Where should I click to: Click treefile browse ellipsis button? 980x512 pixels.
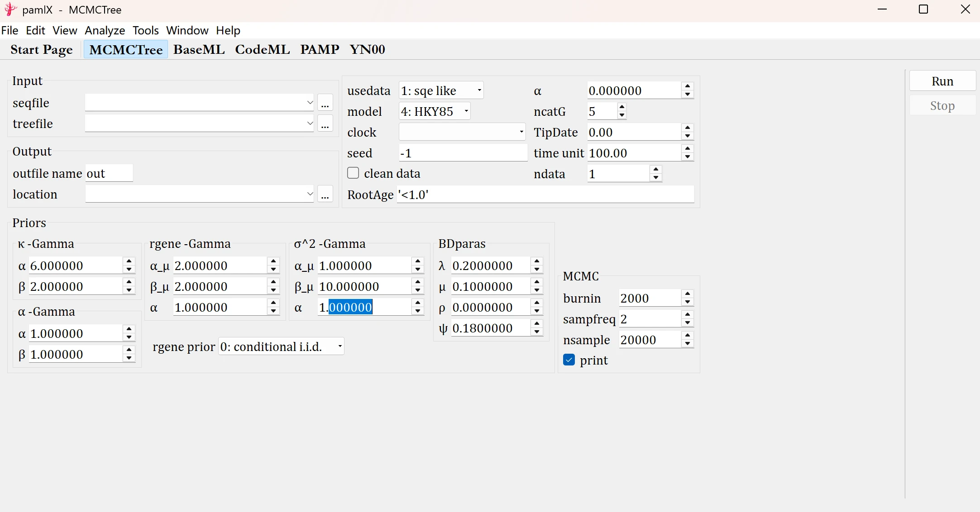tap(325, 124)
